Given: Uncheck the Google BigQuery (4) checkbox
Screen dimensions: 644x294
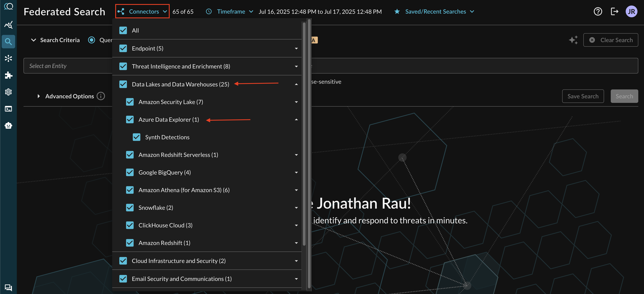Looking at the screenshot, I should 130,172.
